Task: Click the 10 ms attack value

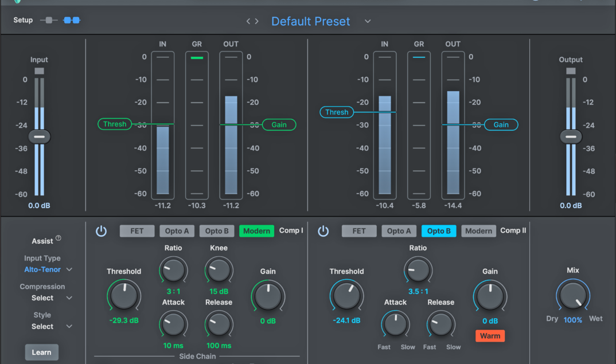Action: pyautogui.click(x=173, y=346)
